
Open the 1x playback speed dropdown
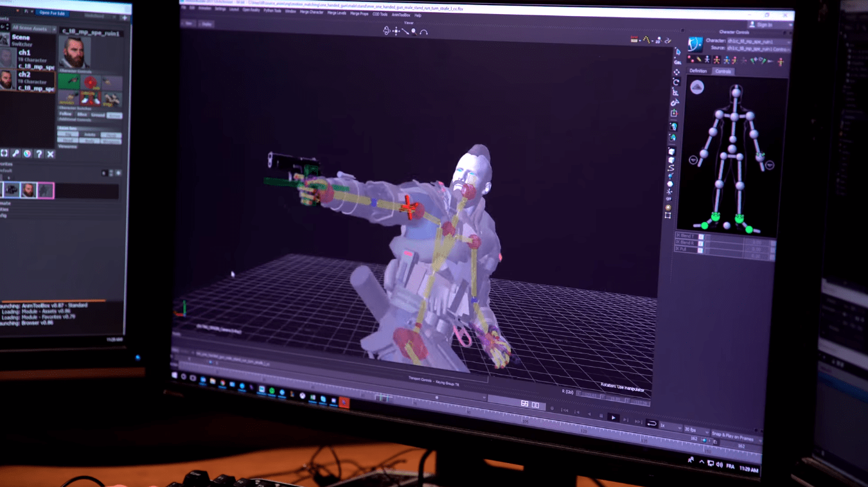point(671,426)
